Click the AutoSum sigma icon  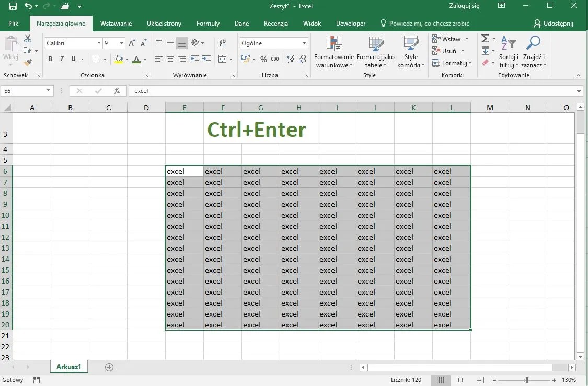coord(485,39)
